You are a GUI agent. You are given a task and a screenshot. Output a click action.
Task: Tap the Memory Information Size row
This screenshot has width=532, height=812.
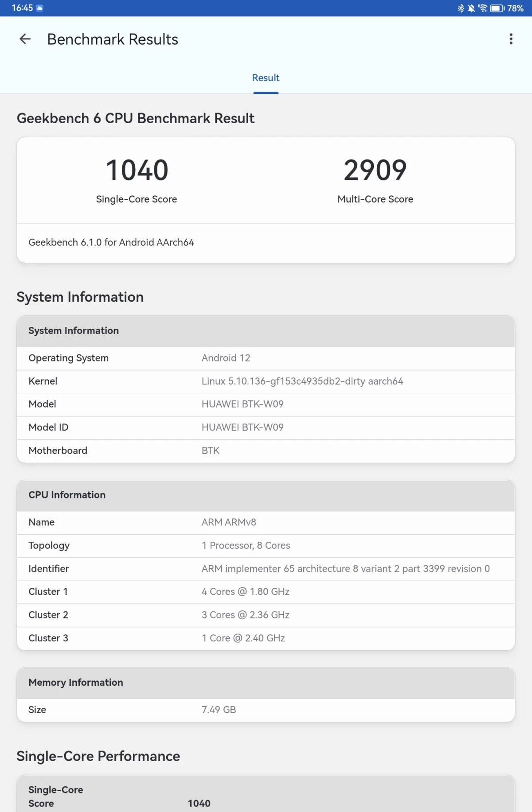coord(266,710)
